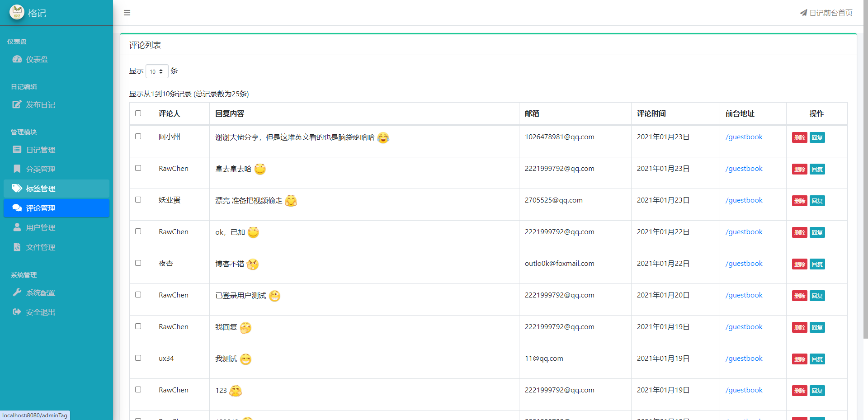Click the 安全退出 sign-out icon
868x420 pixels.
pos(17,312)
